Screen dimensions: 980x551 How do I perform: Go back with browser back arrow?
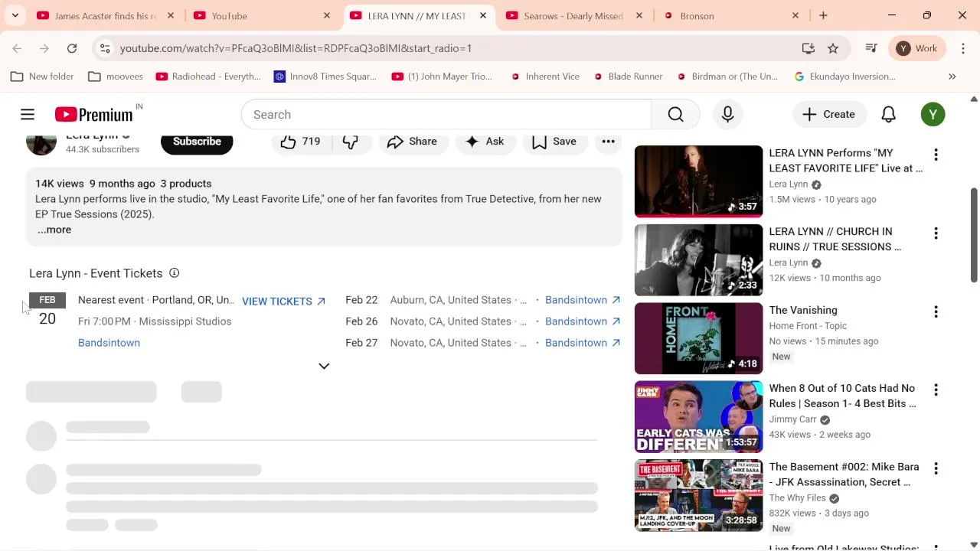(x=17, y=48)
